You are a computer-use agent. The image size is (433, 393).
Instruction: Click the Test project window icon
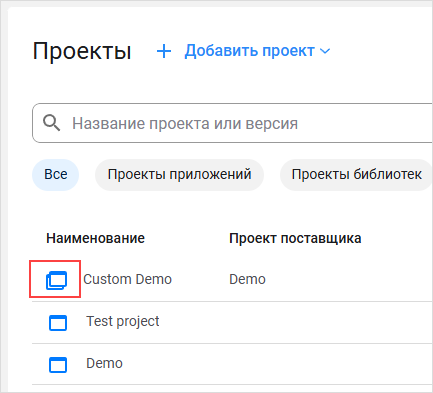click(58, 323)
